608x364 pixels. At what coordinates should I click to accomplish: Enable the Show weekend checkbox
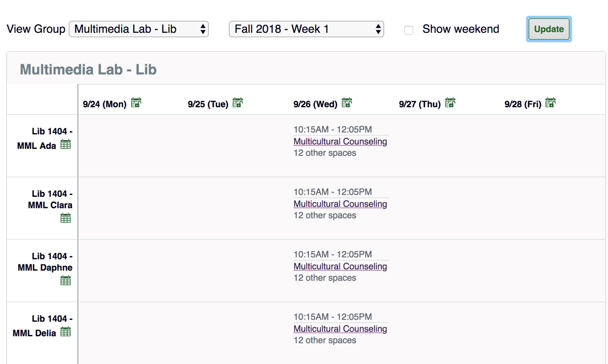click(x=408, y=29)
